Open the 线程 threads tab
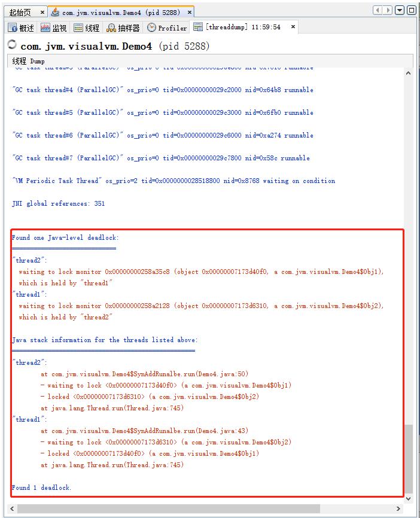 (87, 28)
